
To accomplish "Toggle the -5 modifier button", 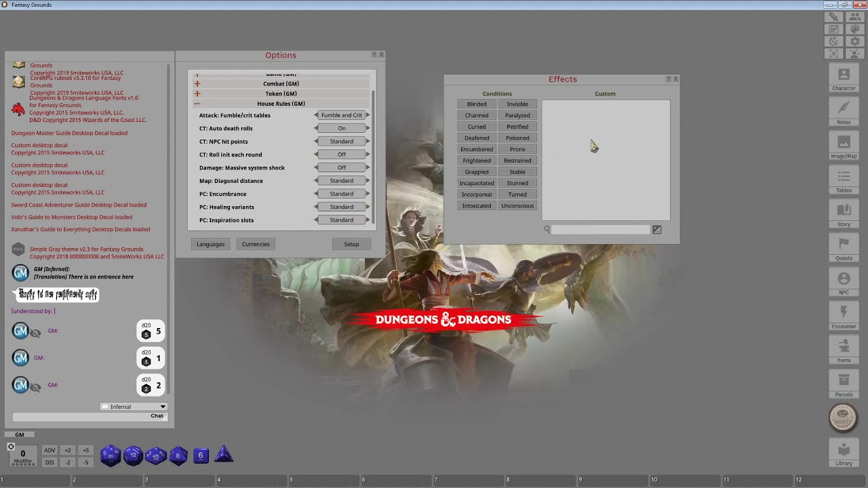I will tap(85, 462).
